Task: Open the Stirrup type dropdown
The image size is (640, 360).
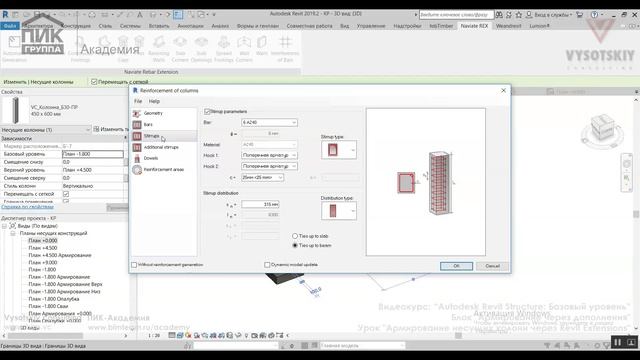Action: (339, 150)
